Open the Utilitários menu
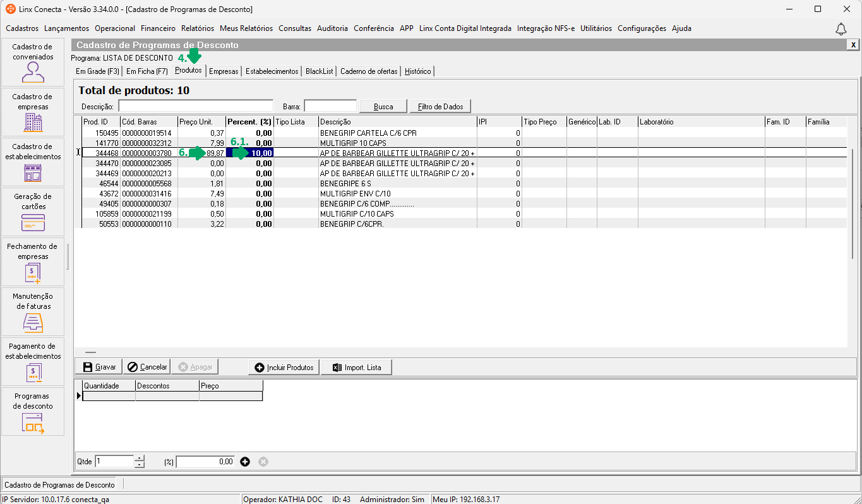The width and height of the screenshot is (862, 504). pos(596,28)
